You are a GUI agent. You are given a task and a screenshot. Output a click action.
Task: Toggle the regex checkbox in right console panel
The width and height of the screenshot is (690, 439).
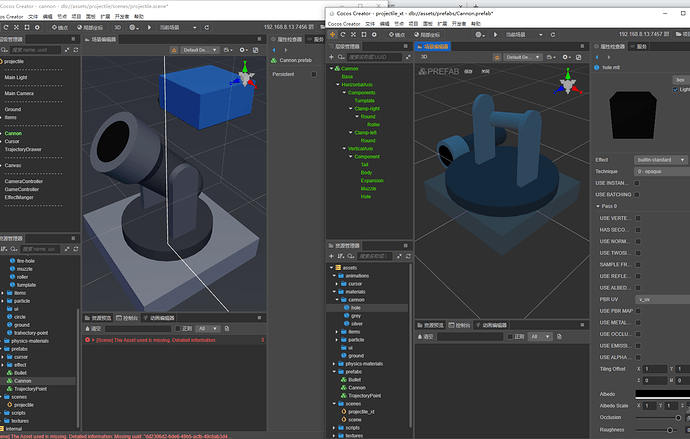click(510, 337)
